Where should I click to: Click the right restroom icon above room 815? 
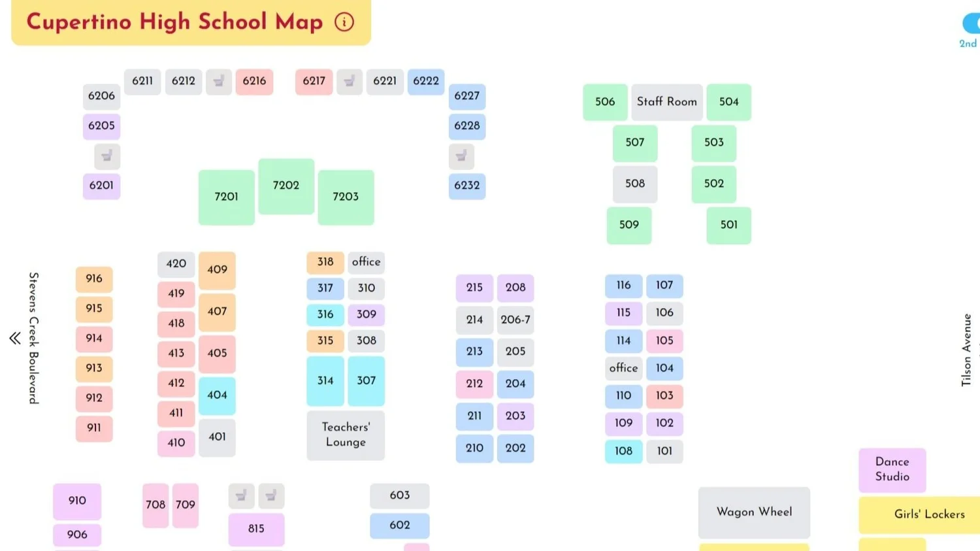pos(271,495)
